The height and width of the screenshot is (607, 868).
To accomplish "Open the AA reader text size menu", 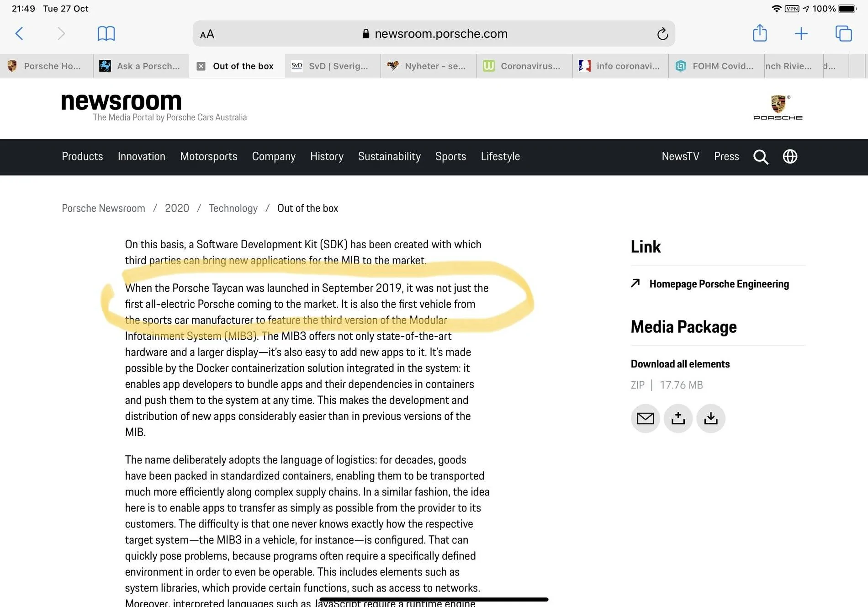I will pyautogui.click(x=207, y=34).
